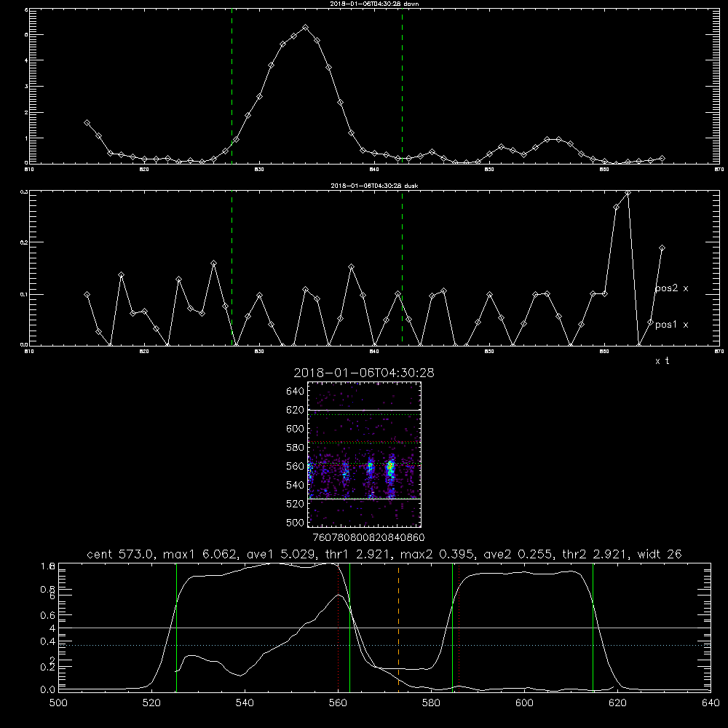Open the color spectrogram image thumbnail
Image resolution: width=728 pixels, height=728 pixels.
click(x=365, y=454)
